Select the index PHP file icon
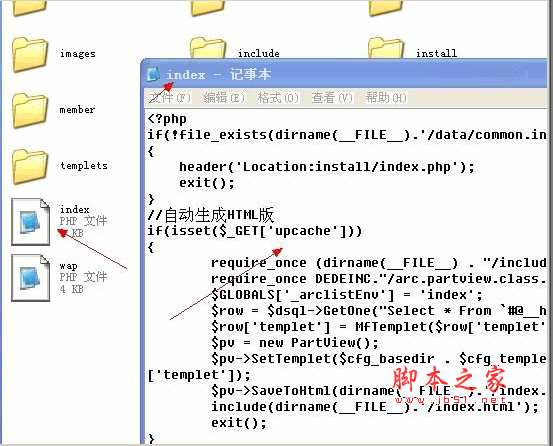The height and width of the screenshot is (446, 553). [x=31, y=221]
